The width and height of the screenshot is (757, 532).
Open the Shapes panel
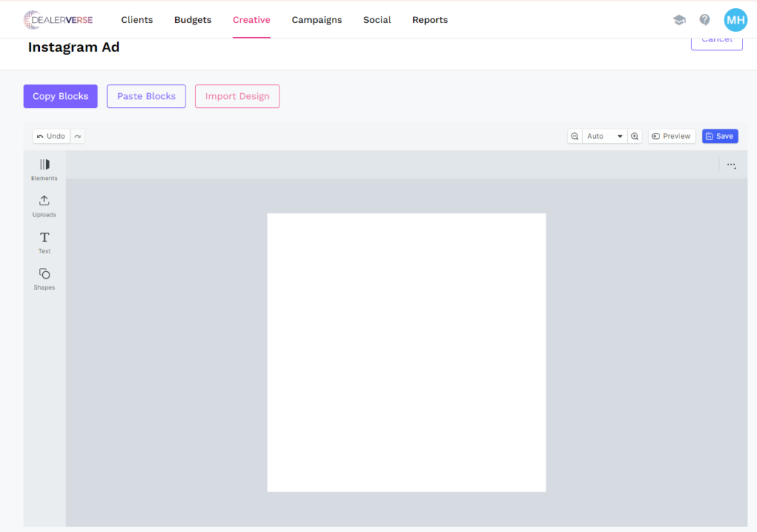[x=44, y=278]
